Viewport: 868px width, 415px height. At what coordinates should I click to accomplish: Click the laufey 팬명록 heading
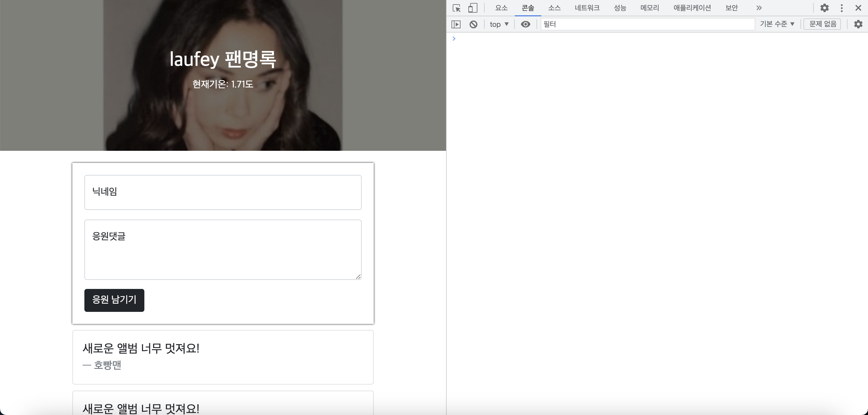point(223,59)
